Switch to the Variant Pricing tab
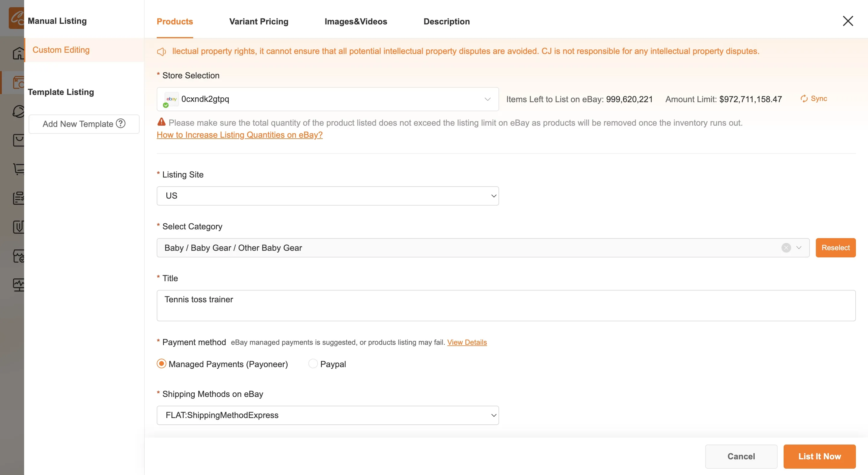Screen dimensions: 868x475 coord(259,22)
